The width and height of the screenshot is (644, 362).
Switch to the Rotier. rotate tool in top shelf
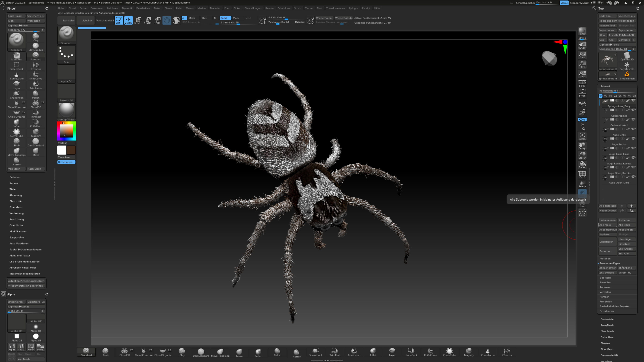pyautogui.click(x=157, y=20)
